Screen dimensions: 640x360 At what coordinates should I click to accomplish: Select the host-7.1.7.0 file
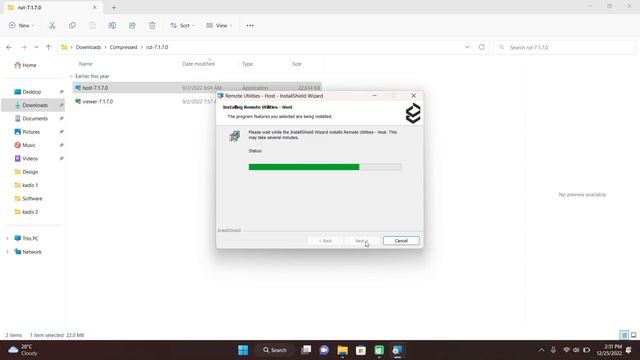[197, 88]
